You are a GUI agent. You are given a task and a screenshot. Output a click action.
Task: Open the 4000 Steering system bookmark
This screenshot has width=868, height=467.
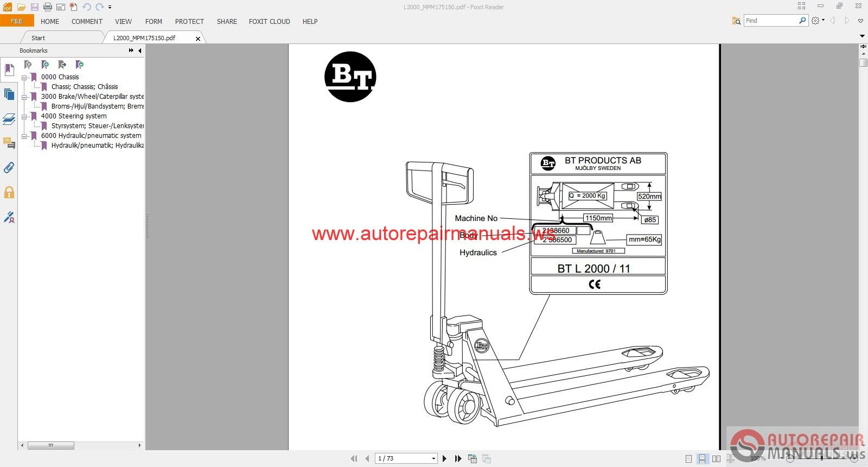pos(74,116)
